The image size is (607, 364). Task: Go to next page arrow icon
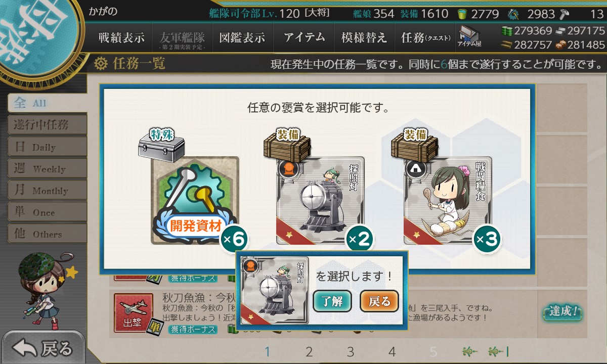[470, 351]
